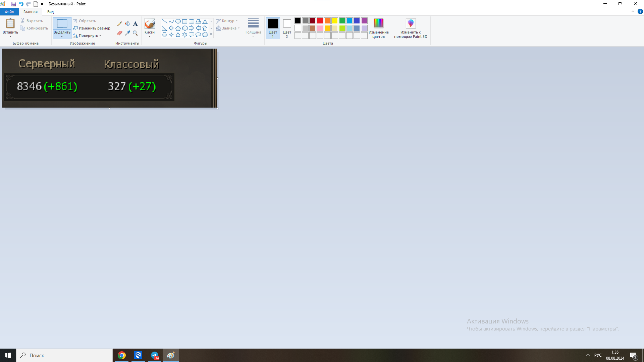Pick the red color swatch
Viewport: 644px width, 362px height.
pos(320,21)
